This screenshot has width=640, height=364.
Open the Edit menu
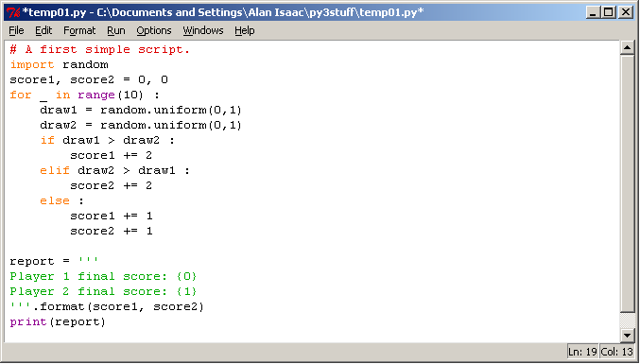(x=43, y=30)
